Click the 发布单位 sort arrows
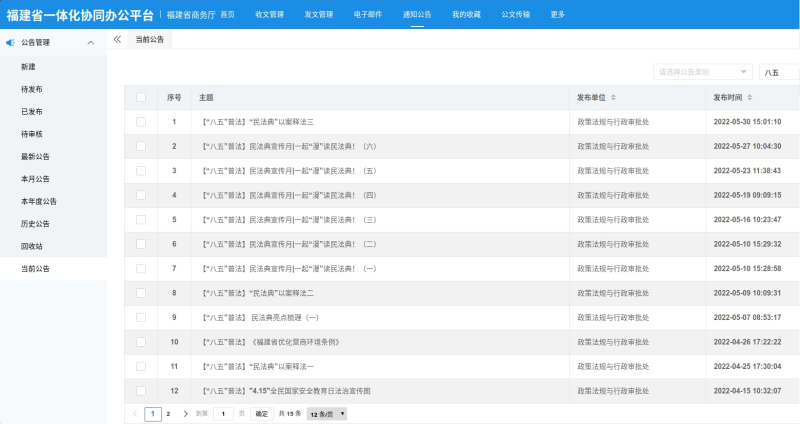The width and height of the screenshot is (800, 424). 613,98
